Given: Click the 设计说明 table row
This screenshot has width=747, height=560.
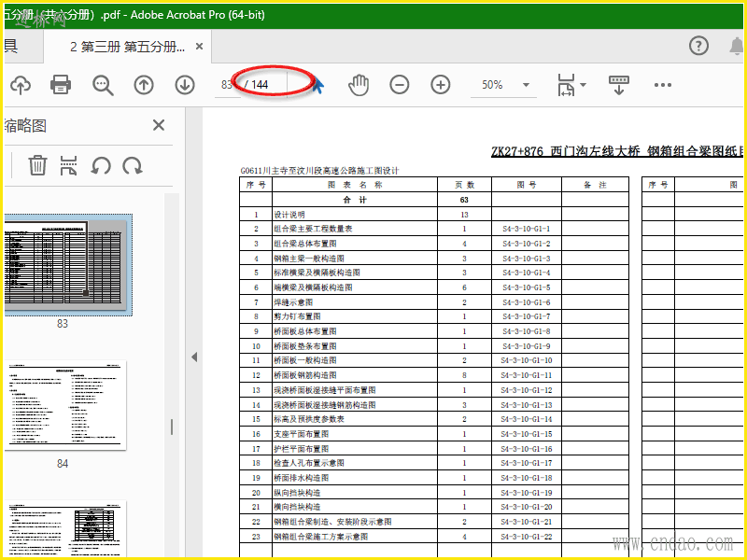Looking at the screenshot, I should 434,215.
